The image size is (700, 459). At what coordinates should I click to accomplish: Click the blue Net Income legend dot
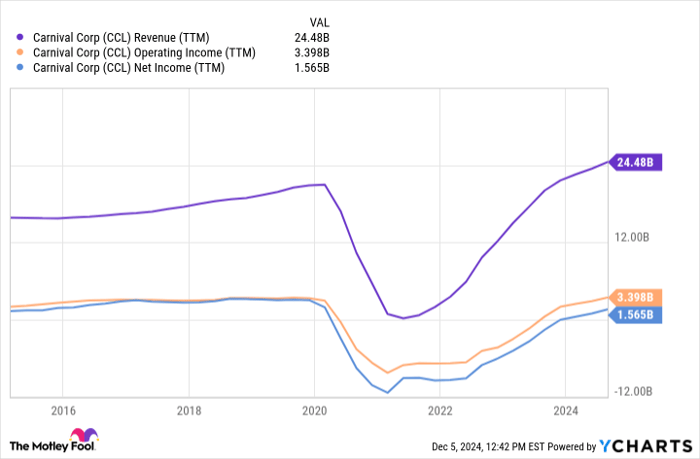pos(20,67)
